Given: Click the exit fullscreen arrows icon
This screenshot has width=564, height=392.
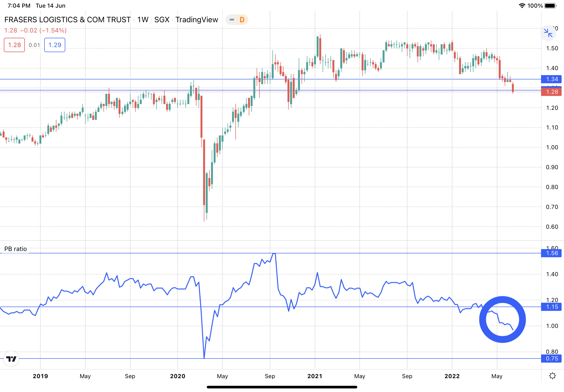Looking at the screenshot, I should coord(548,33).
